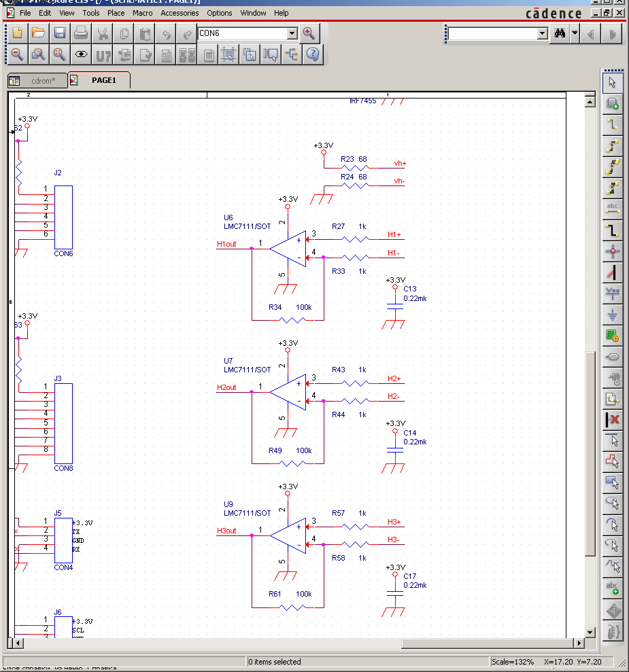Open the Help question mark icon
Screen dimensions: 629x672
click(313, 54)
